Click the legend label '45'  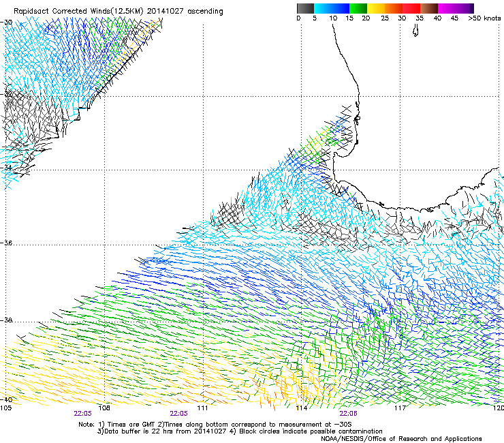(454, 18)
